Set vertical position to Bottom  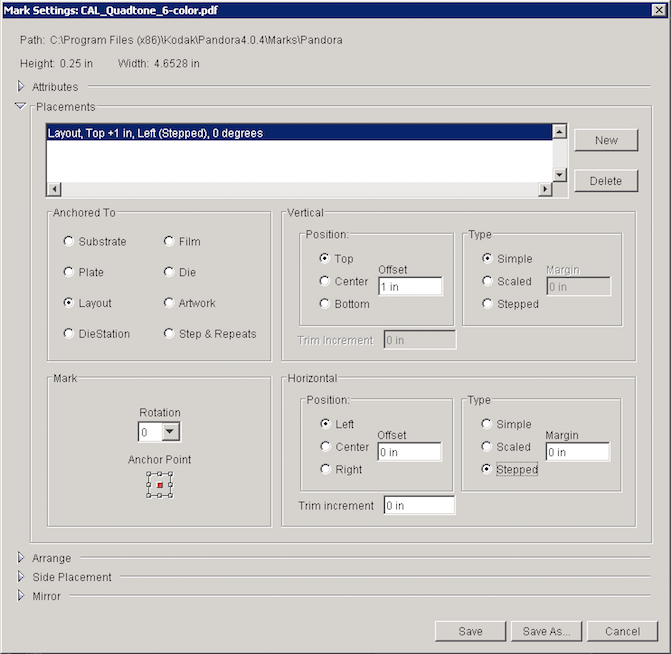click(x=324, y=304)
